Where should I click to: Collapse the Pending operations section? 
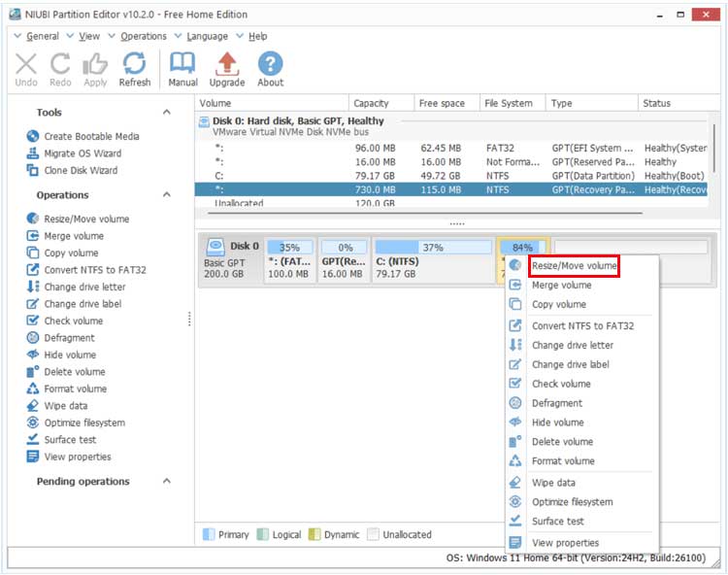point(166,482)
